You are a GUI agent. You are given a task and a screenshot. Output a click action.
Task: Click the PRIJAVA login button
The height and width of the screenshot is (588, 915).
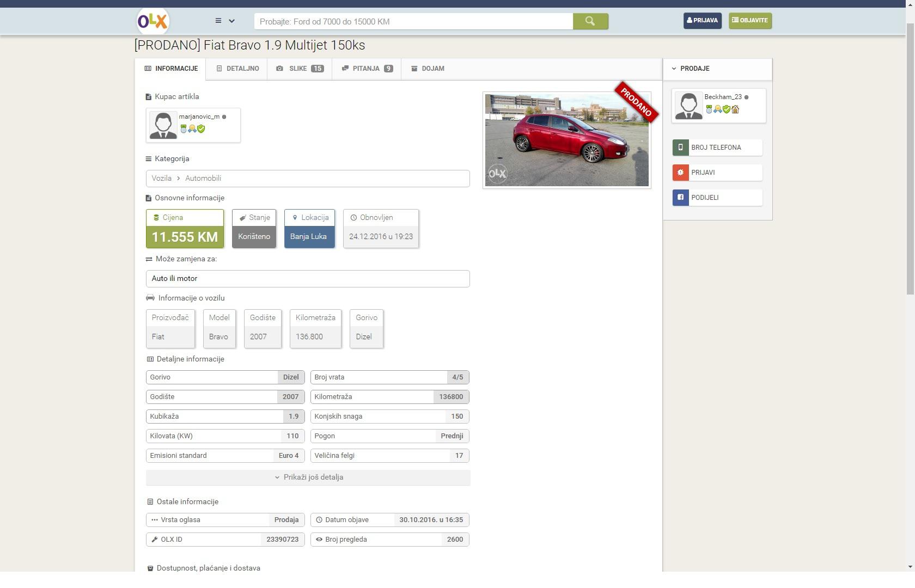click(702, 21)
